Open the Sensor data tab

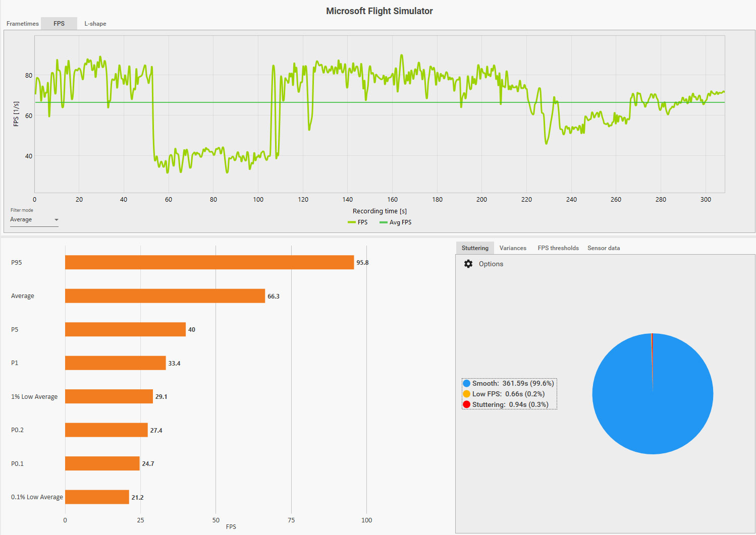coord(604,248)
